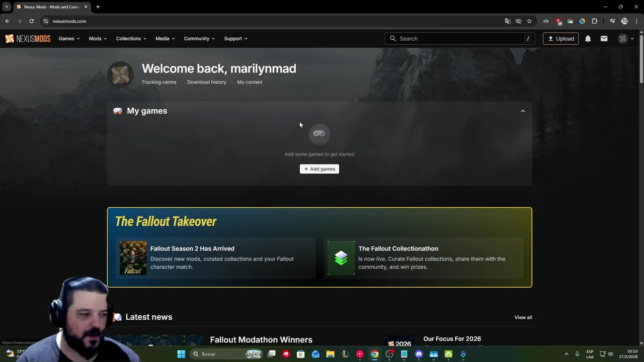Image resolution: width=644 pixels, height=362 pixels.
Task: Open the Fallout Modathon Winners article
Action: [x=261, y=340]
